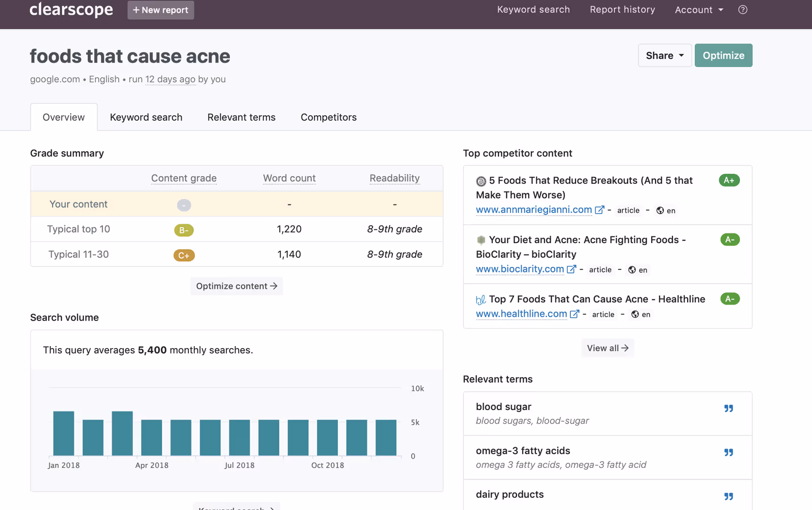Open www.annmariegianni.com link
The image size is (812, 510).
click(x=534, y=210)
